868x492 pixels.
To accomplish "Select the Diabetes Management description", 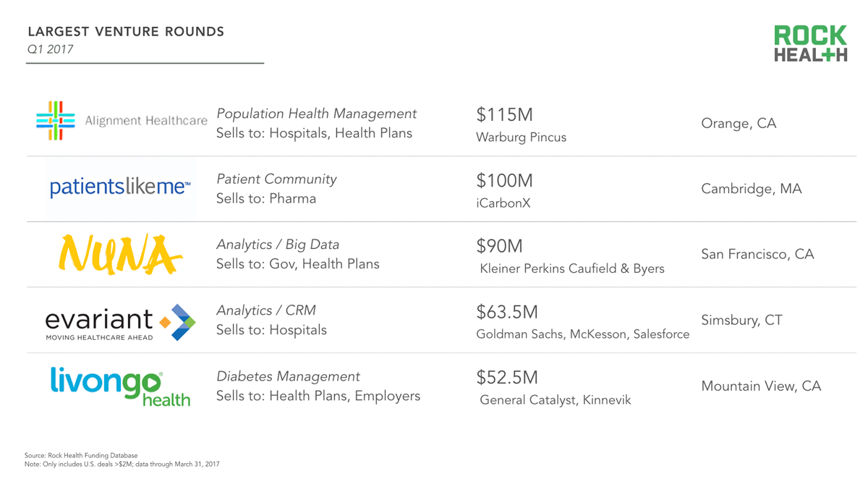I will pyautogui.click(x=288, y=376).
